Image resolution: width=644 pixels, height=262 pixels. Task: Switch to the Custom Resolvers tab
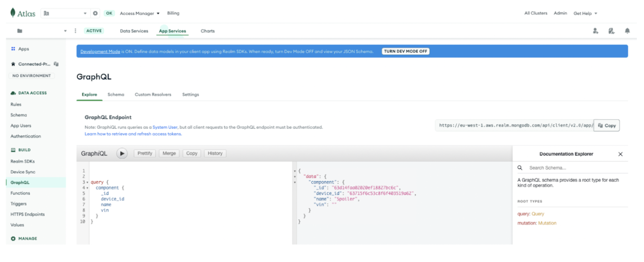[x=153, y=95]
